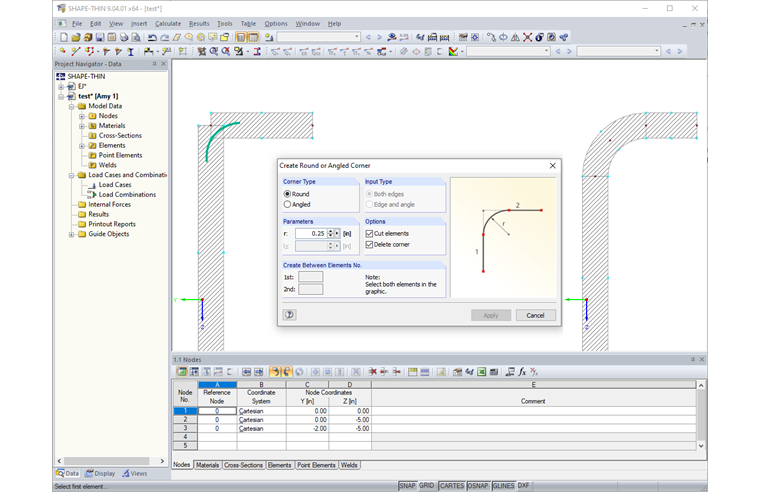
Task: Open the red X delete tool icon
Action: pyautogui.click(x=527, y=37)
